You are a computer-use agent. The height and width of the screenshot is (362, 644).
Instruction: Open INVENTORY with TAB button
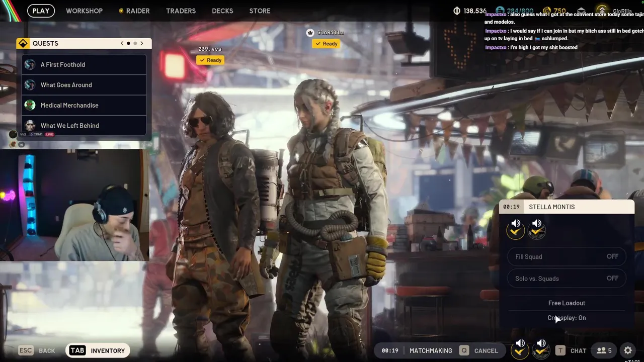click(98, 350)
